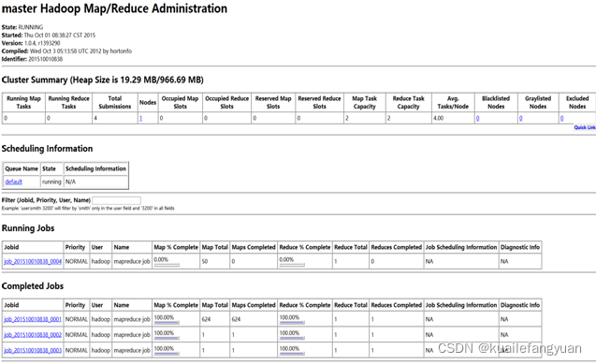Open the Graylisted Nodes 0 link
This screenshot has width=596, height=364.
521,118
